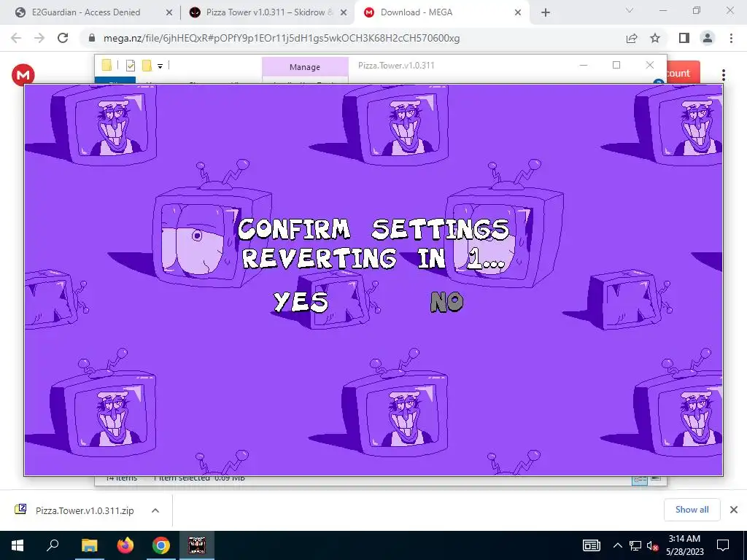Switch Explorer to details view
747x560 pixels.
pos(639,480)
